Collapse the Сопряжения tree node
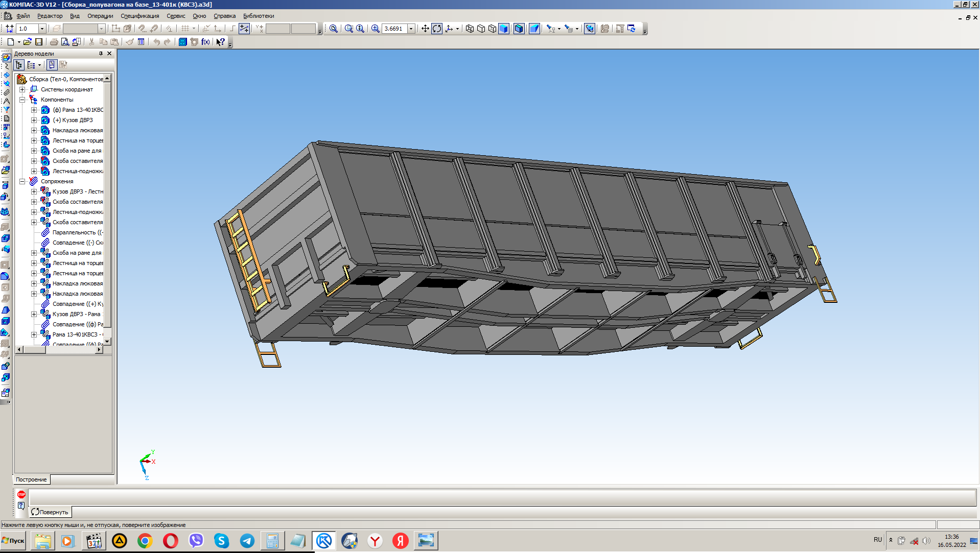Viewport: 980px width, 553px height. tap(22, 181)
